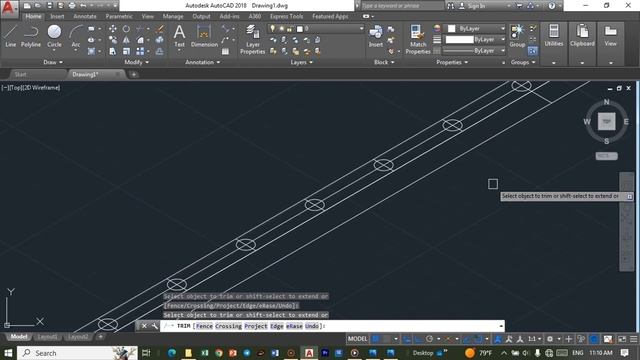640x360 pixels.
Task: Click the ViewCube top face
Action: click(607, 122)
